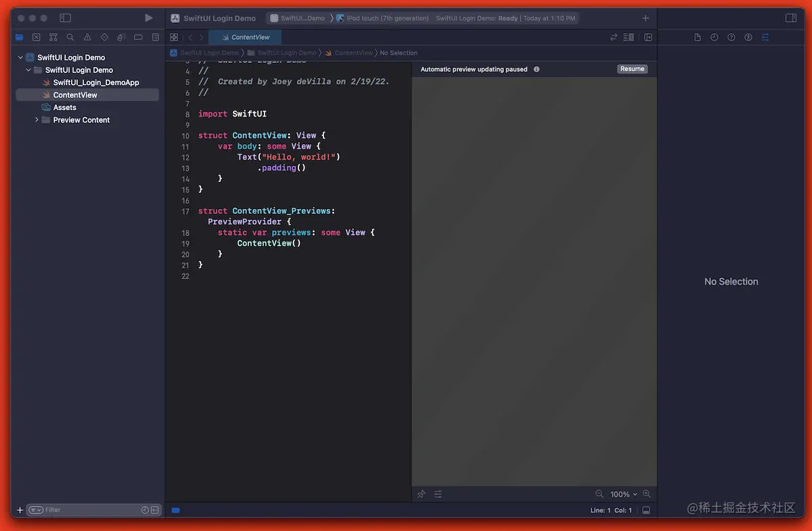Toggle source-control status filter icon
Image resolution: width=812 pixels, height=531 pixels.
155,510
